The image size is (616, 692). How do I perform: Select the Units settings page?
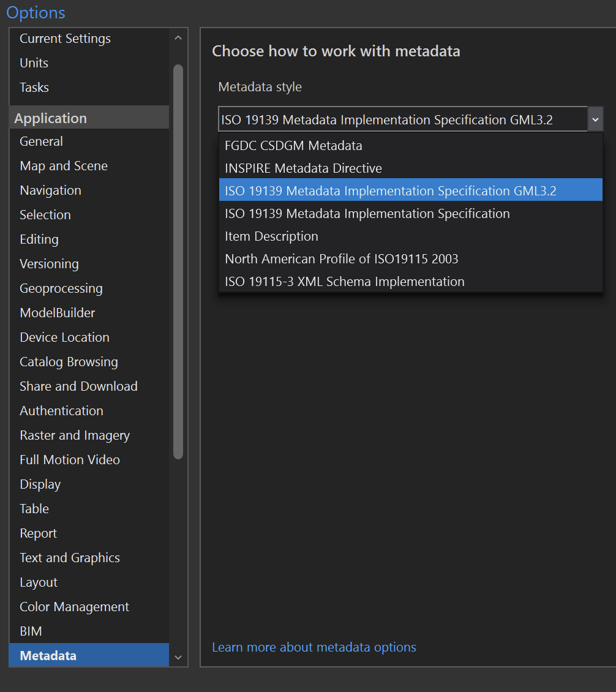tap(34, 63)
